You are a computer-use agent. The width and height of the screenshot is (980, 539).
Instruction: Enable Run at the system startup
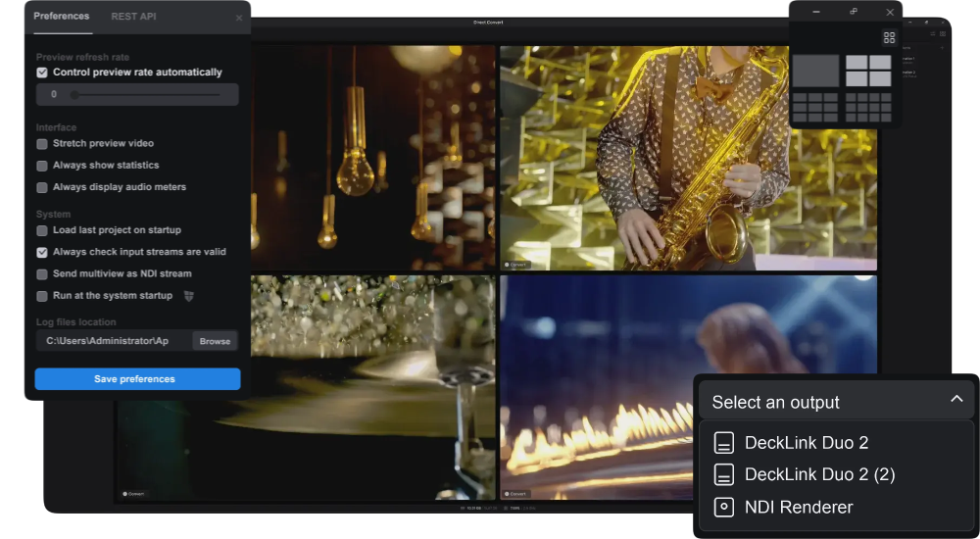click(x=42, y=296)
